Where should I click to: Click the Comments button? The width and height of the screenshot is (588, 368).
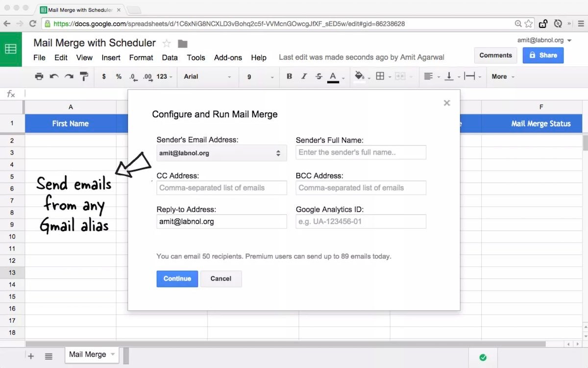[x=495, y=55]
